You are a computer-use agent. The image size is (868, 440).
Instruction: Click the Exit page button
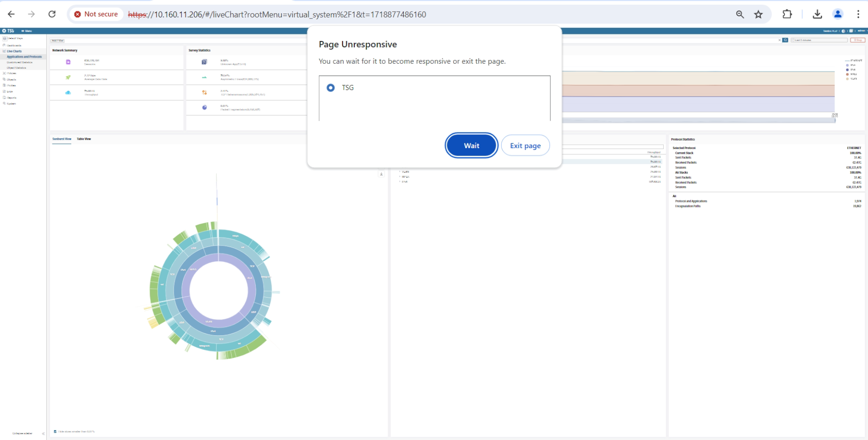(x=525, y=146)
